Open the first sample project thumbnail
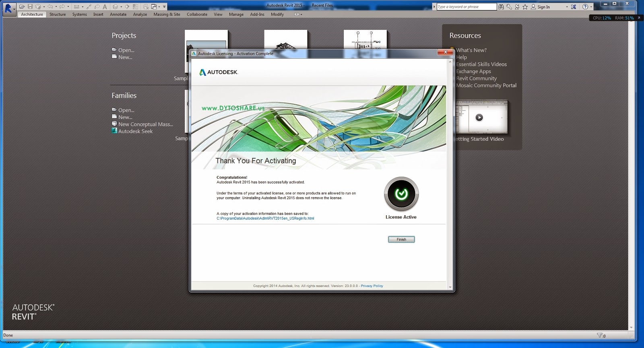 206,40
